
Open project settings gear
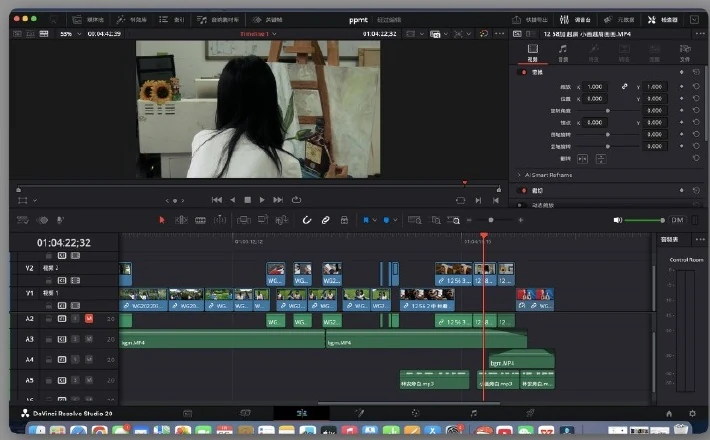692,413
